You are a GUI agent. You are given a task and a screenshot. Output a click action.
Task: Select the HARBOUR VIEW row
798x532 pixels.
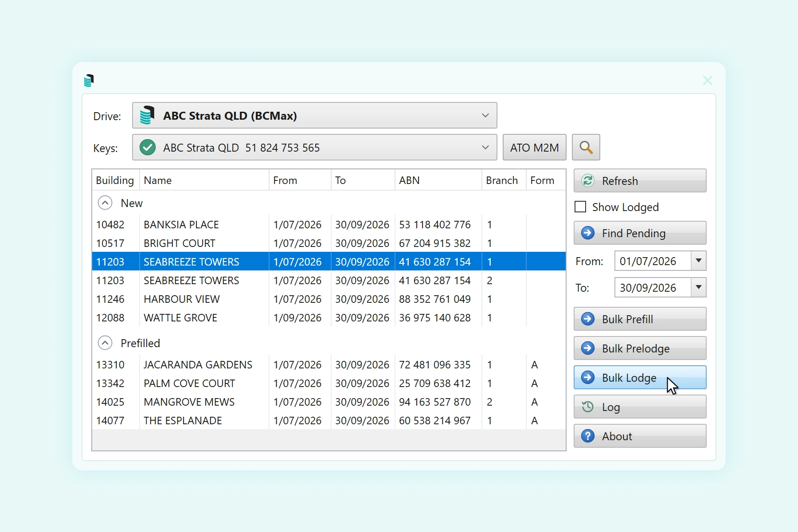329,299
